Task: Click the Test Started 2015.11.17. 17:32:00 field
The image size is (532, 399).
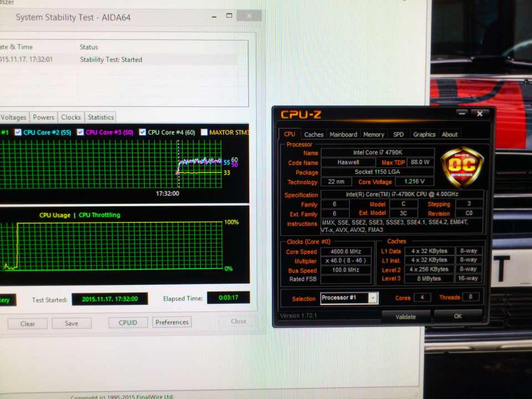Action: pyautogui.click(x=110, y=299)
